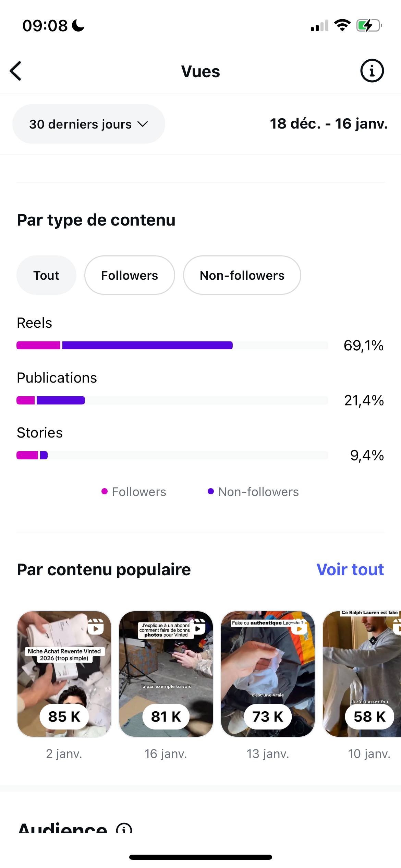Tap the back arrow icon
Viewport: 401px width, 868px height.
16,71
